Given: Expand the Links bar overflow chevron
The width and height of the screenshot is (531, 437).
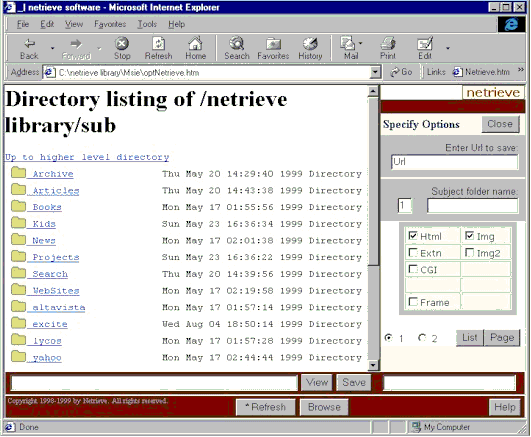Looking at the screenshot, I should [521, 69].
